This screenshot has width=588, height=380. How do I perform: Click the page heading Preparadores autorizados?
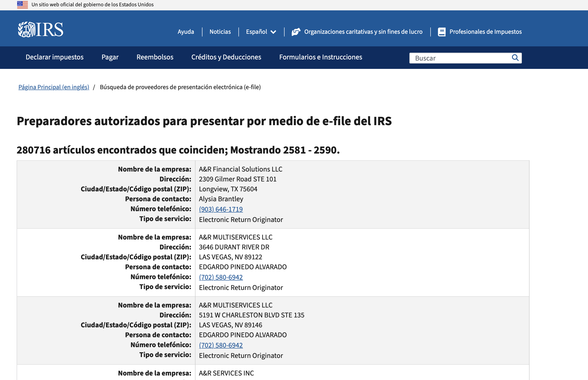(204, 121)
